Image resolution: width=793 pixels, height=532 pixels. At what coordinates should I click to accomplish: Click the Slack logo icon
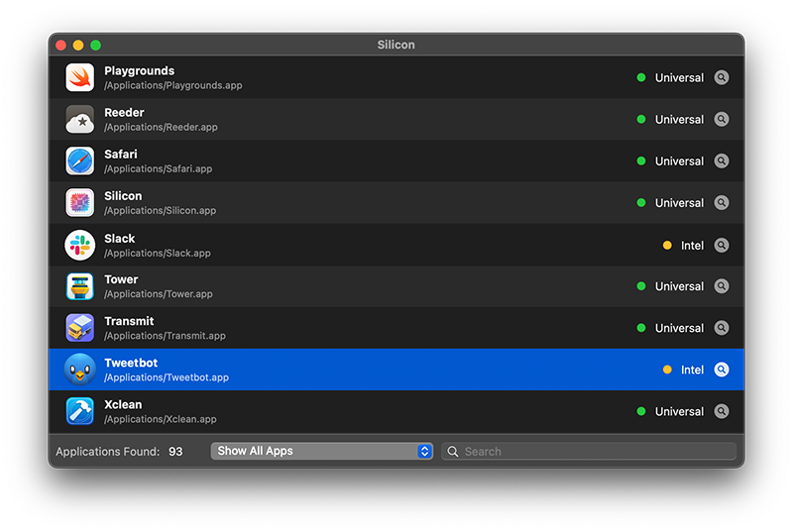coord(80,245)
